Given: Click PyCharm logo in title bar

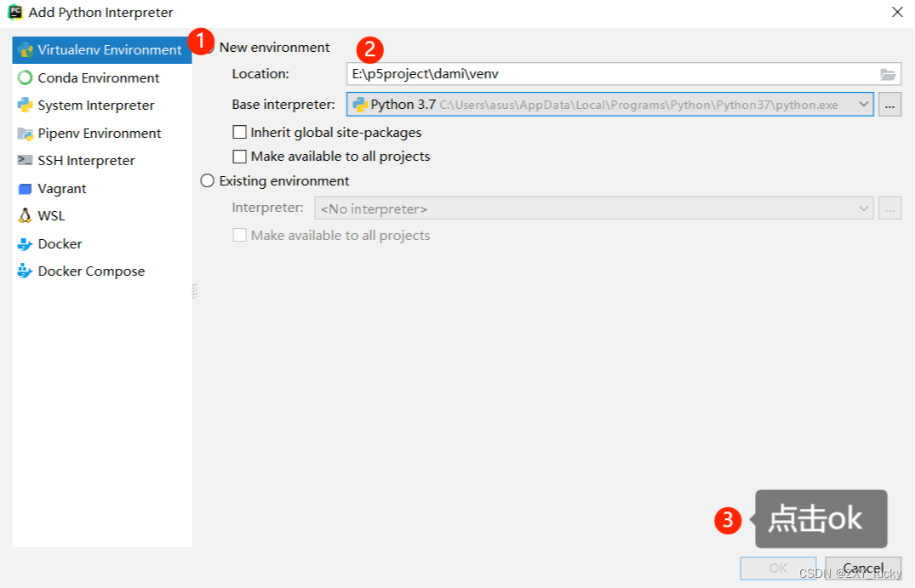Looking at the screenshot, I should click(14, 12).
